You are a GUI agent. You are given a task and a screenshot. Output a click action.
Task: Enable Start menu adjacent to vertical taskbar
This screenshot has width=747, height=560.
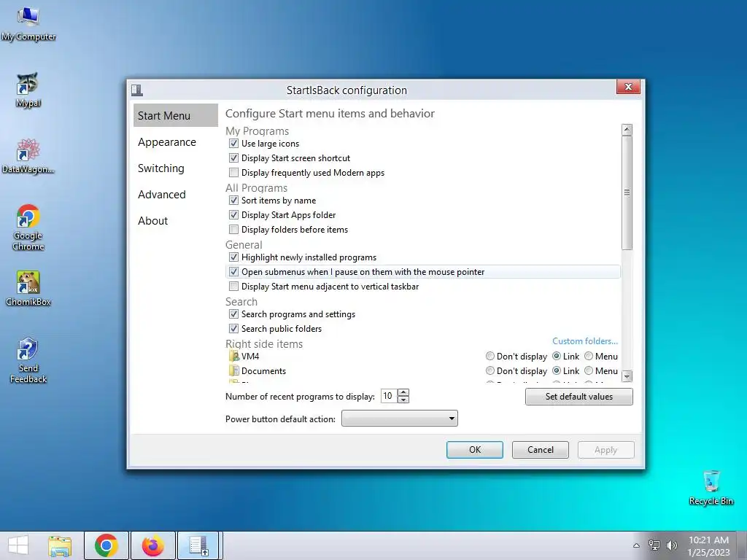(233, 286)
